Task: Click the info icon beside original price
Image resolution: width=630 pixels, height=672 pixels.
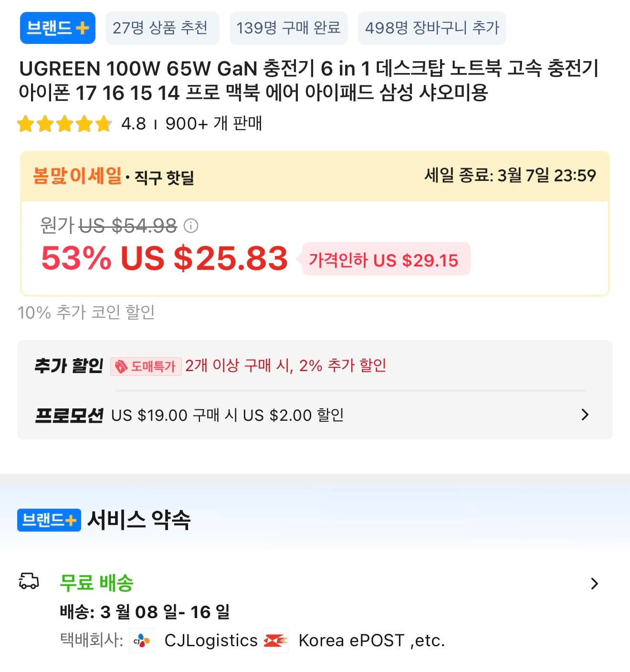Action: [191, 225]
